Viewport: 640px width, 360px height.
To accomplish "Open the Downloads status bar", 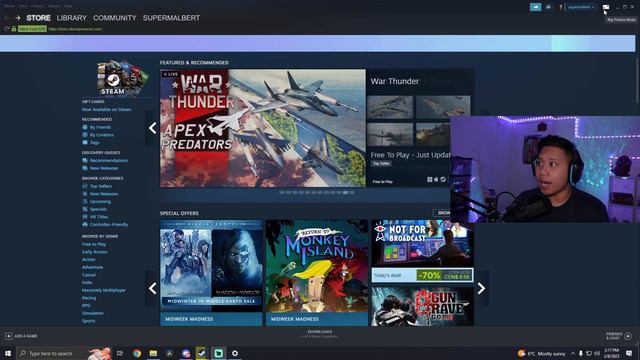I will pos(320,334).
